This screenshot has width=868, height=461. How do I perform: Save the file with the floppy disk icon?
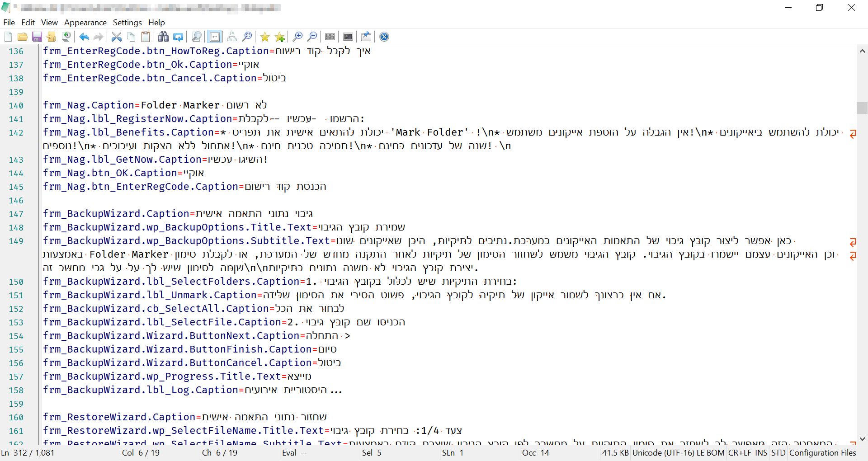[37, 37]
